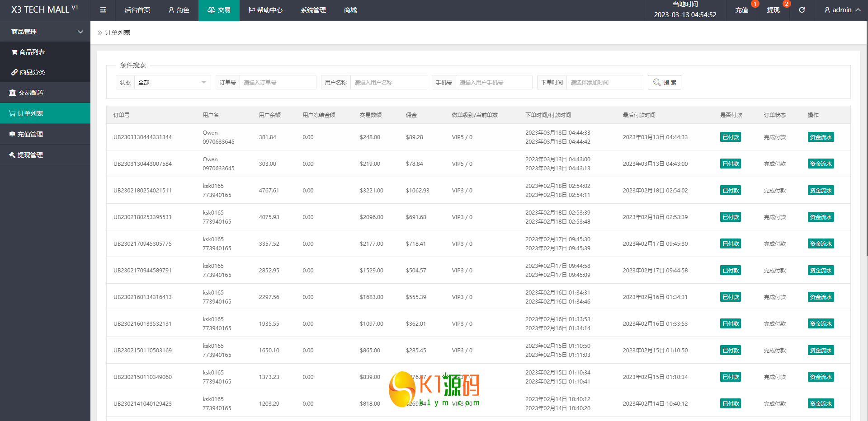This screenshot has height=421, width=868.
Task: Switch to the 帮助中心 top tab
Action: pyautogui.click(x=265, y=10)
